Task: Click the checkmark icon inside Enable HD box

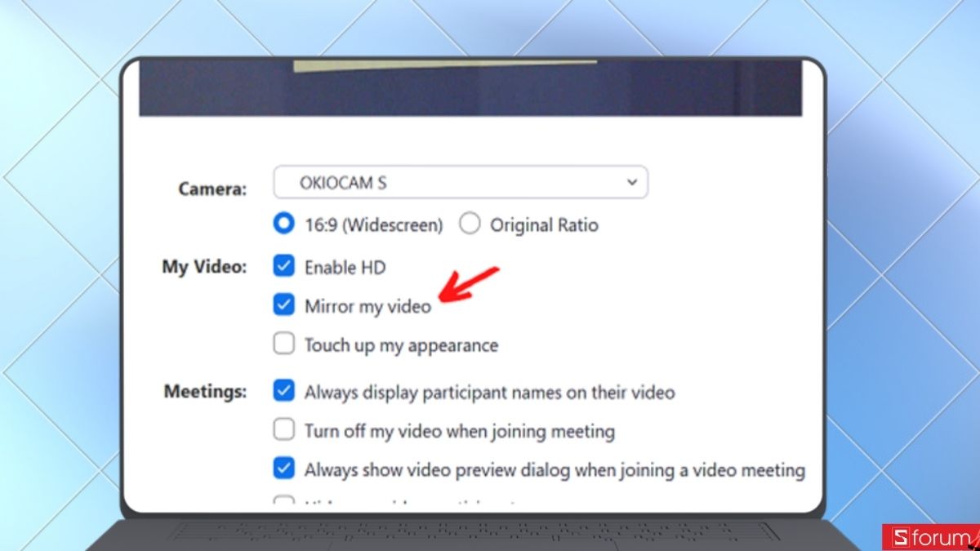Action: coord(283,266)
